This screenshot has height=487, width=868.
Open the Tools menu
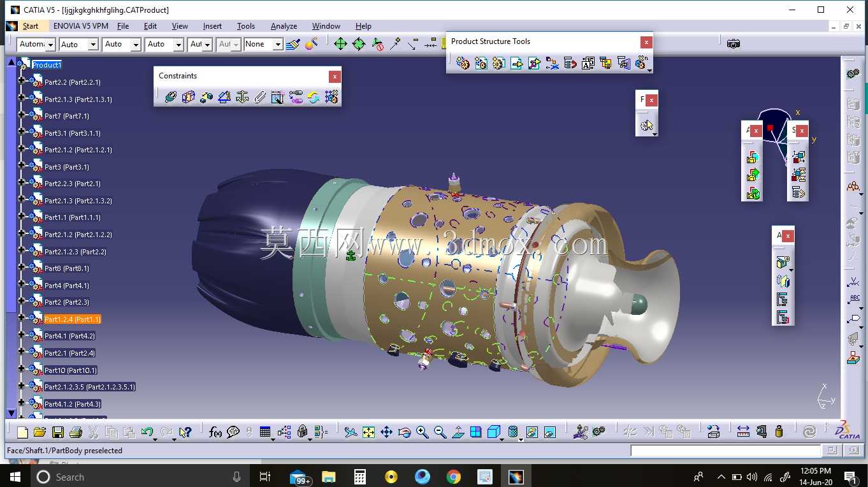point(246,26)
